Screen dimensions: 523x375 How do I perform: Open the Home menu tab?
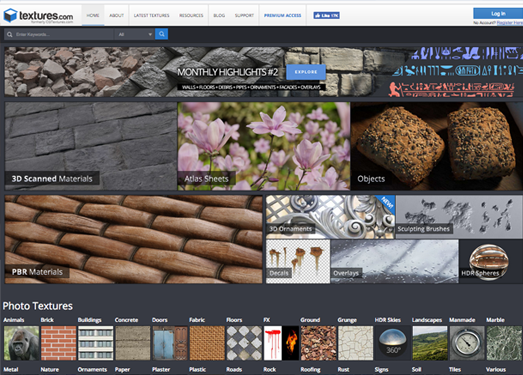93,15
